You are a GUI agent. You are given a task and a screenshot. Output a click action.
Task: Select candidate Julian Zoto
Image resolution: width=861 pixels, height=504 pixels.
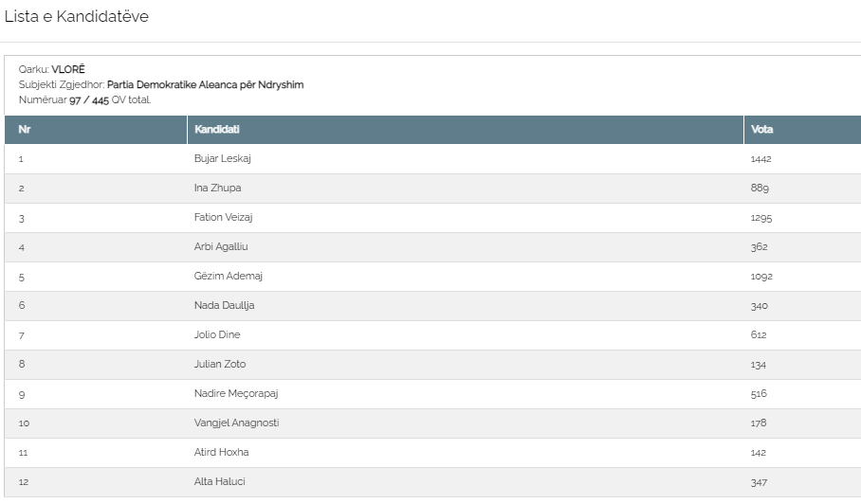(220, 364)
